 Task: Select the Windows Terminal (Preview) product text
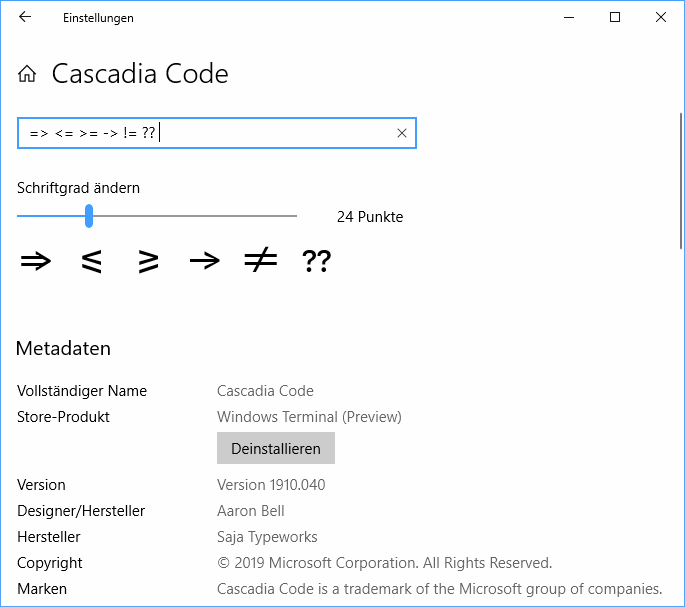coord(309,417)
